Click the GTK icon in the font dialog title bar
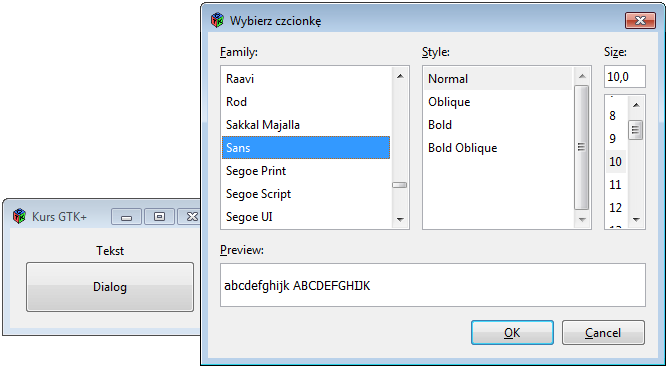 click(217, 20)
